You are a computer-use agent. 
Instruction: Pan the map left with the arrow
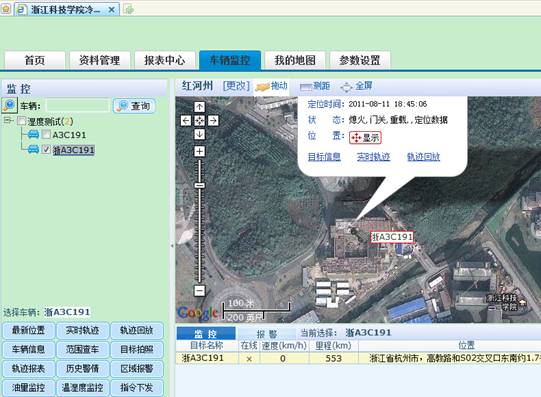coord(186,120)
